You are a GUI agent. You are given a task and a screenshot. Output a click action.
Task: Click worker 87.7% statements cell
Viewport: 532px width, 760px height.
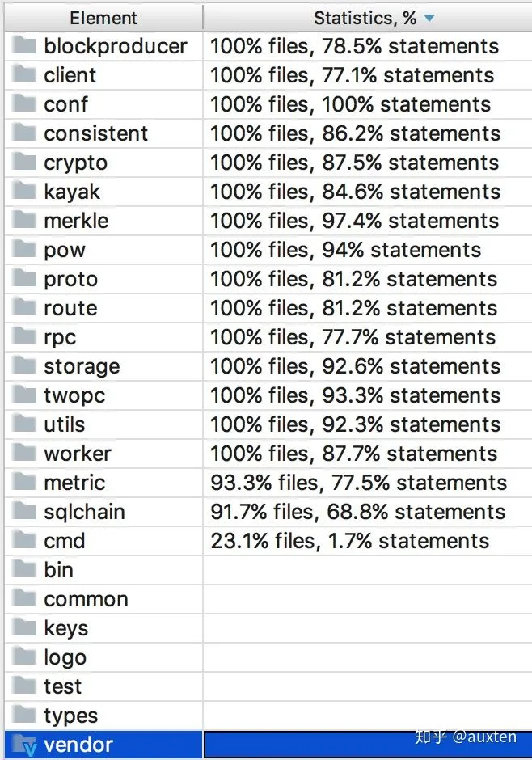pyautogui.click(x=353, y=454)
